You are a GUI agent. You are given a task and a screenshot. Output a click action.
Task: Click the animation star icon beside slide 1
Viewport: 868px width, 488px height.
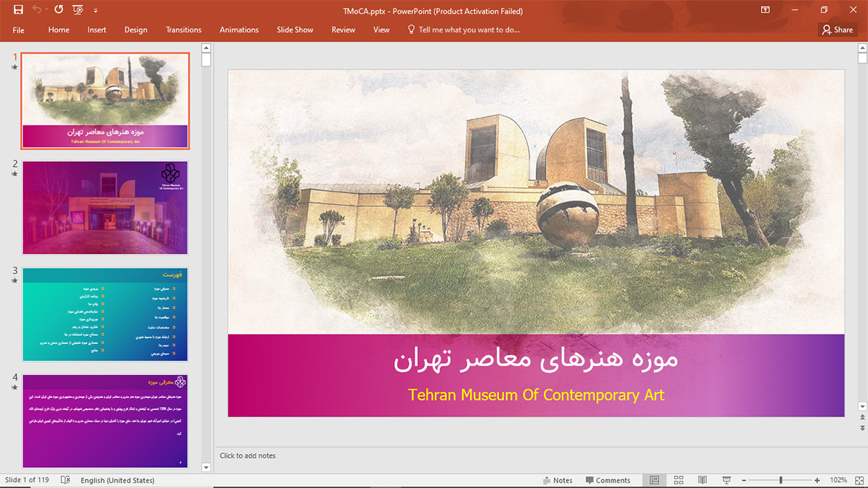[x=15, y=67]
